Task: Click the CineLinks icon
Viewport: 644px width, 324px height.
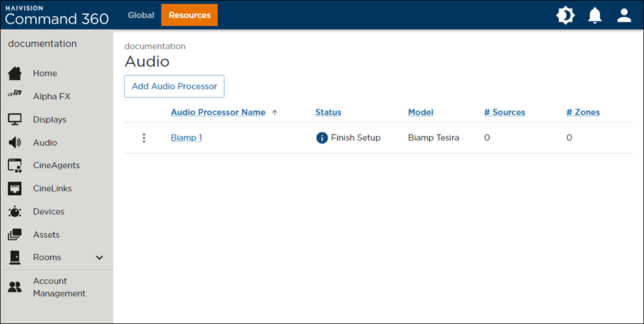Action: click(14, 189)
